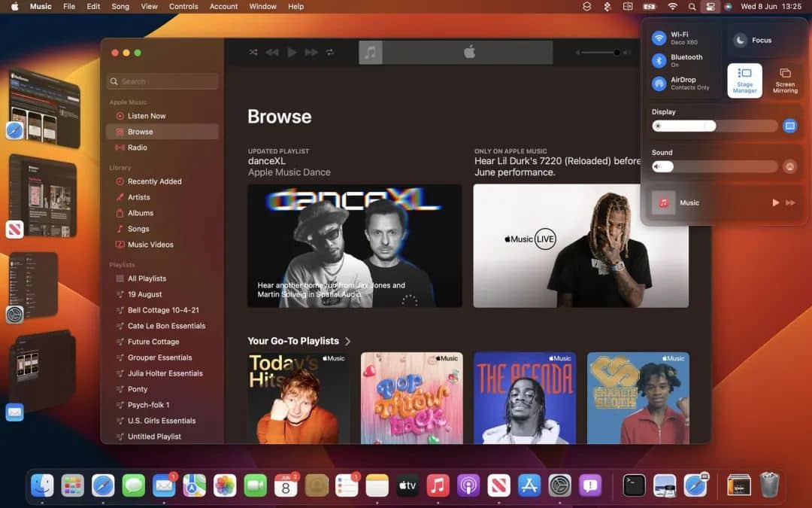Viewport: 812px width, 508px height.
Task: Open App Store from the Dock
Action: 529,485
